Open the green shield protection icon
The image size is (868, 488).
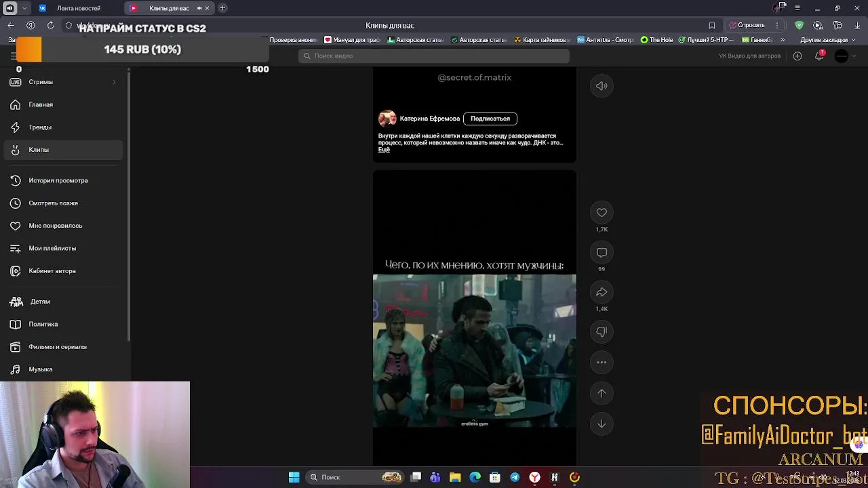click(799, 25)
